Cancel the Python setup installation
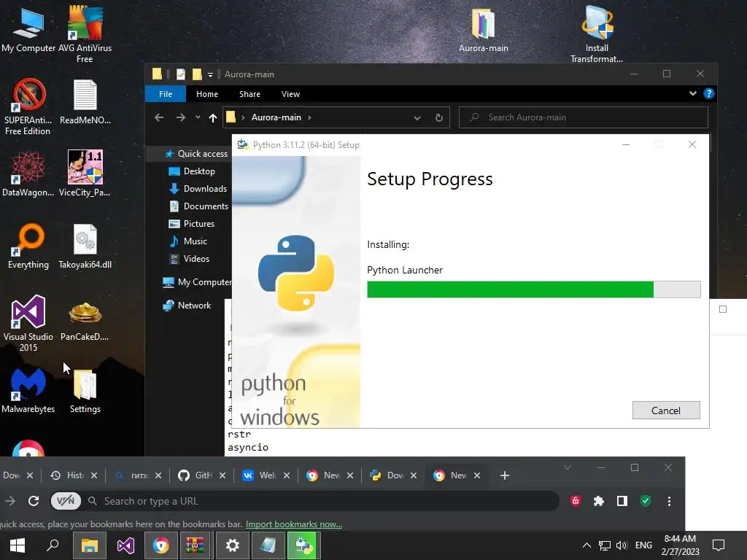Image resolution: width=747 pixels, height=560 pixels. pyautogui.click(x=665, y=410)
